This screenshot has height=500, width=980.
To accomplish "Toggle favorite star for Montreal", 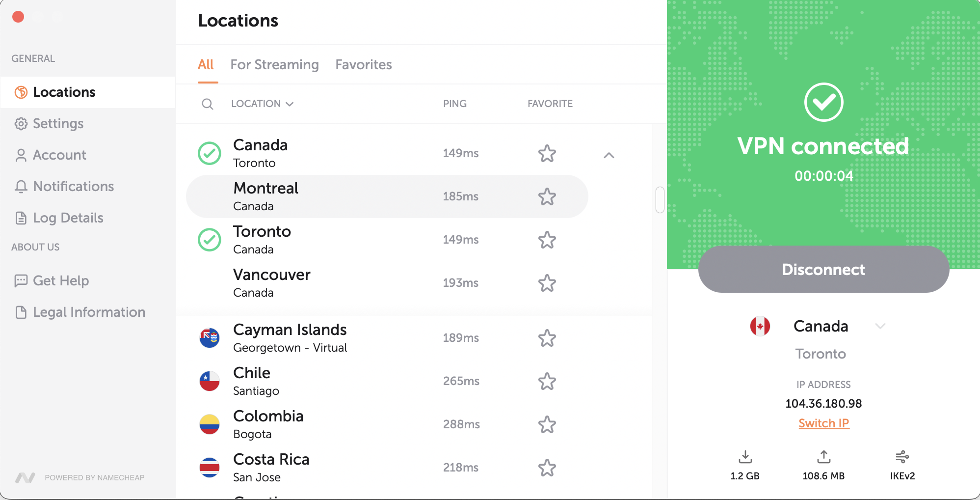I will pyautogui.click(x=547, y=196).
